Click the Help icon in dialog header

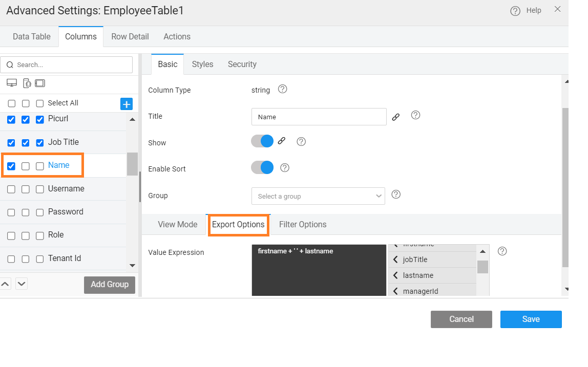click(515, 11)
